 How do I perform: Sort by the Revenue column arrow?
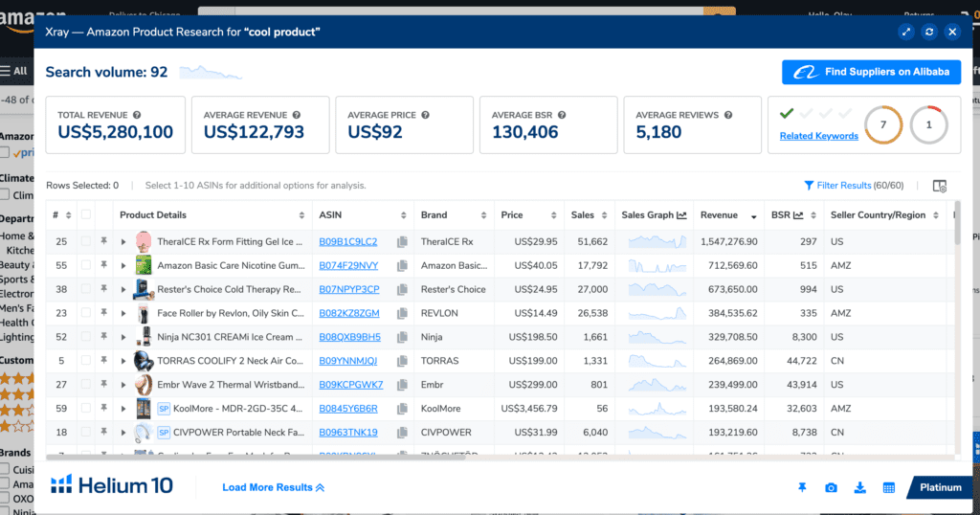click(x=754, y=216)
